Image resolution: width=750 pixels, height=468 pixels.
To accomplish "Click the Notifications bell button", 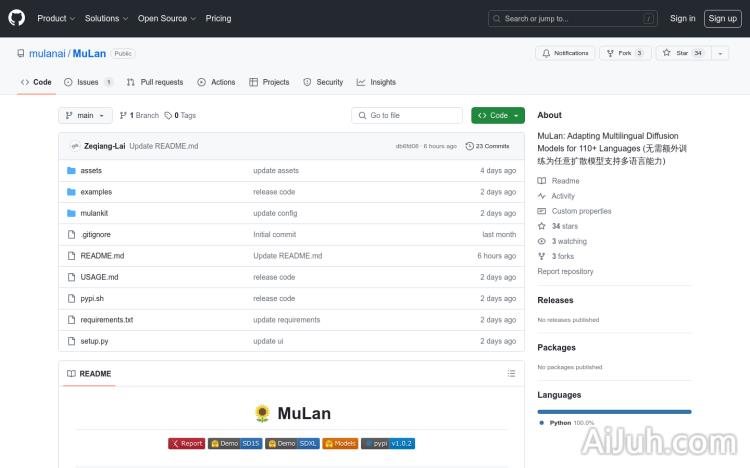I will (564, 53).
